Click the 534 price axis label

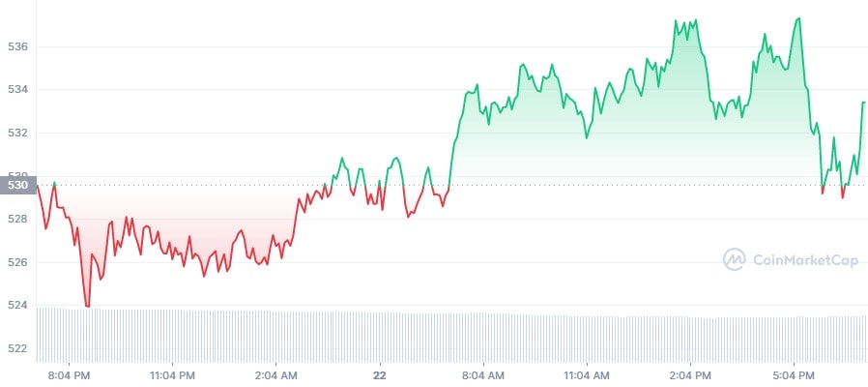tap(17, 90)
